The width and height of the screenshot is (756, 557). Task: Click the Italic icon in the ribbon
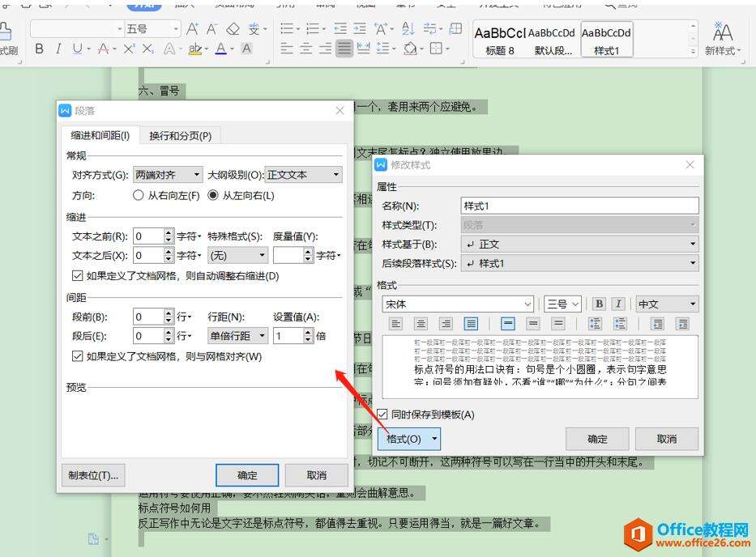[58, 49]
